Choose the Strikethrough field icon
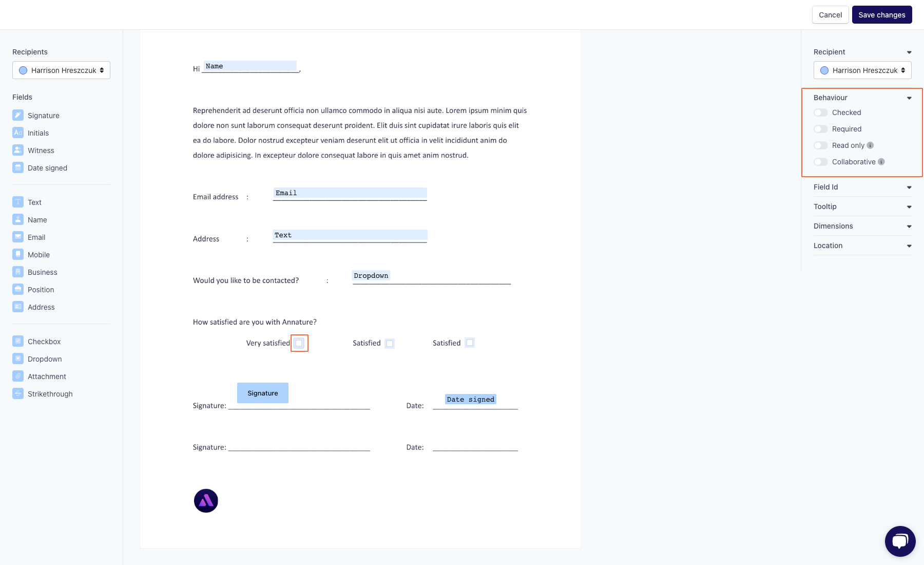The image size is (924, 565). point(17,393)
